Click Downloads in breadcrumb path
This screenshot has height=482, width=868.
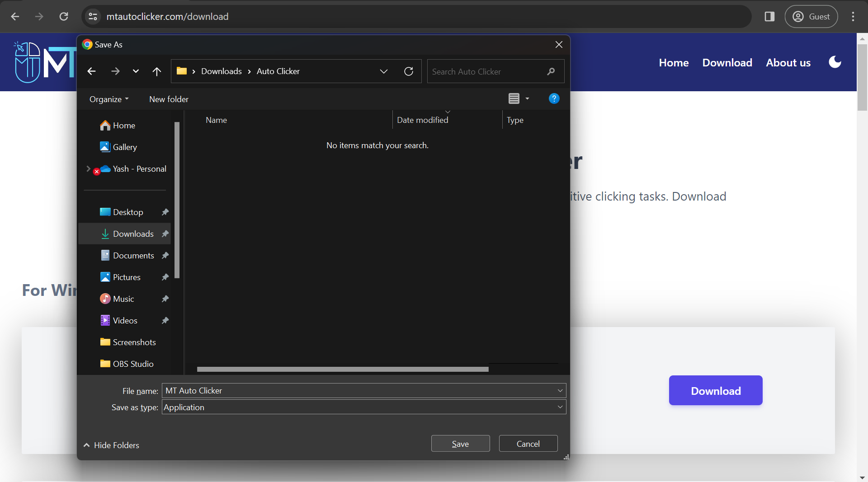pos(222,71)
